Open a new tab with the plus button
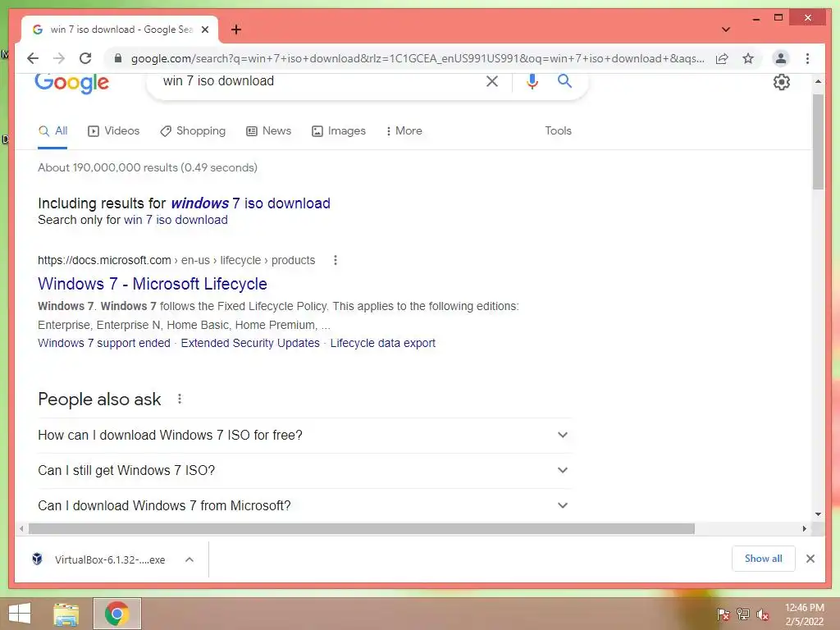The image size is (840, 630). pyautogui.click(x=236, y=30)
